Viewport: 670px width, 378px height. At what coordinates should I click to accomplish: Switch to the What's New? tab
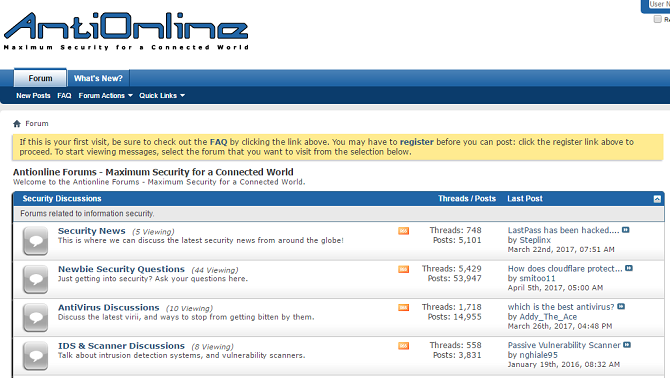coord(98,79)
